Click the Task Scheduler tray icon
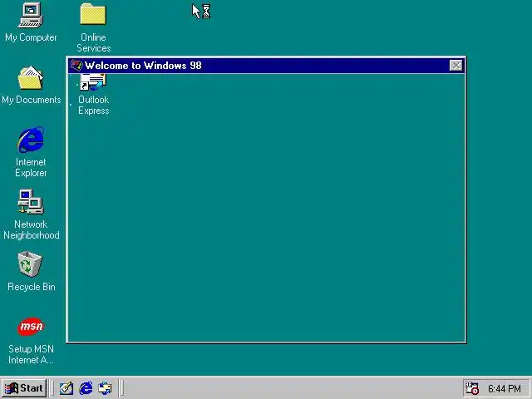532x399 pixels. tap(472, 388)
